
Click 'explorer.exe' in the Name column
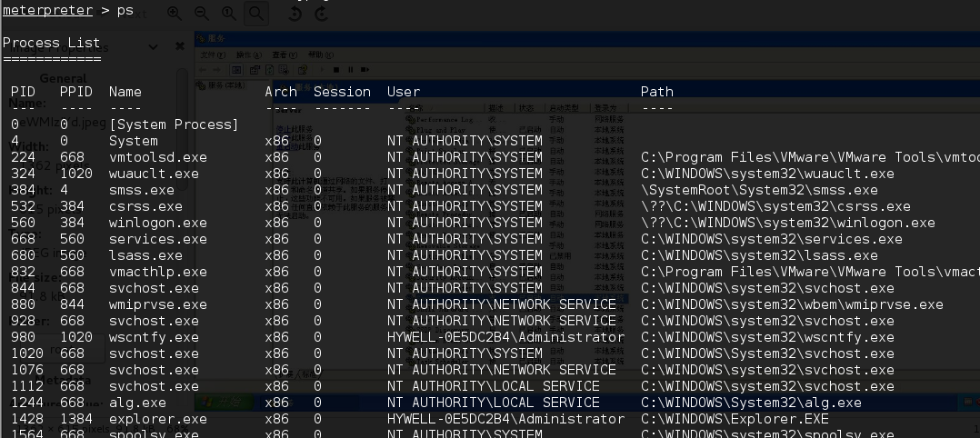click(157, 419)
